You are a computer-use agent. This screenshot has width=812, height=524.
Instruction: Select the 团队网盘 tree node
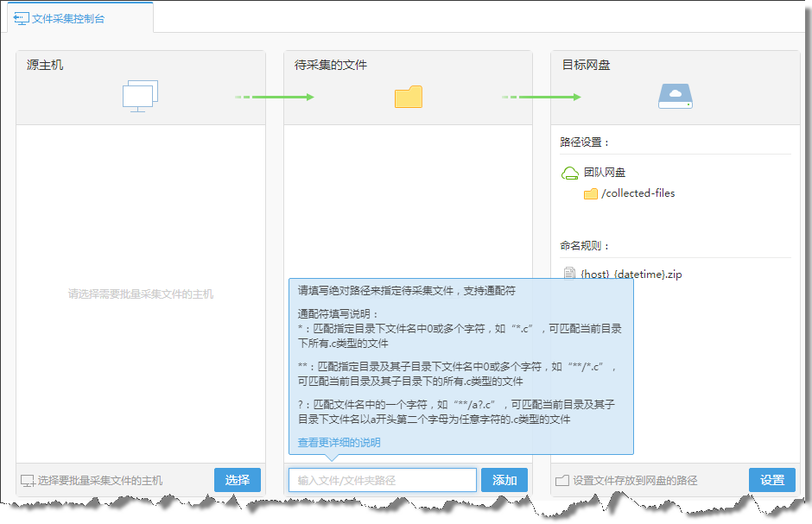[605, 173]
